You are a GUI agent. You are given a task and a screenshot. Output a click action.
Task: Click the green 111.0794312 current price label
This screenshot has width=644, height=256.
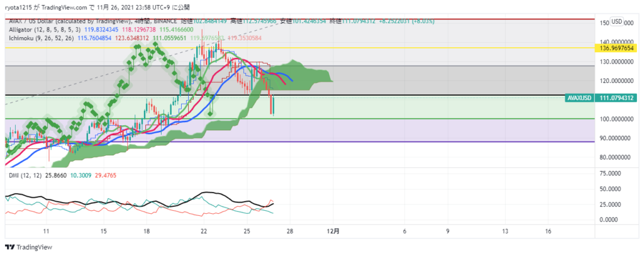click(x=617, y=99)
